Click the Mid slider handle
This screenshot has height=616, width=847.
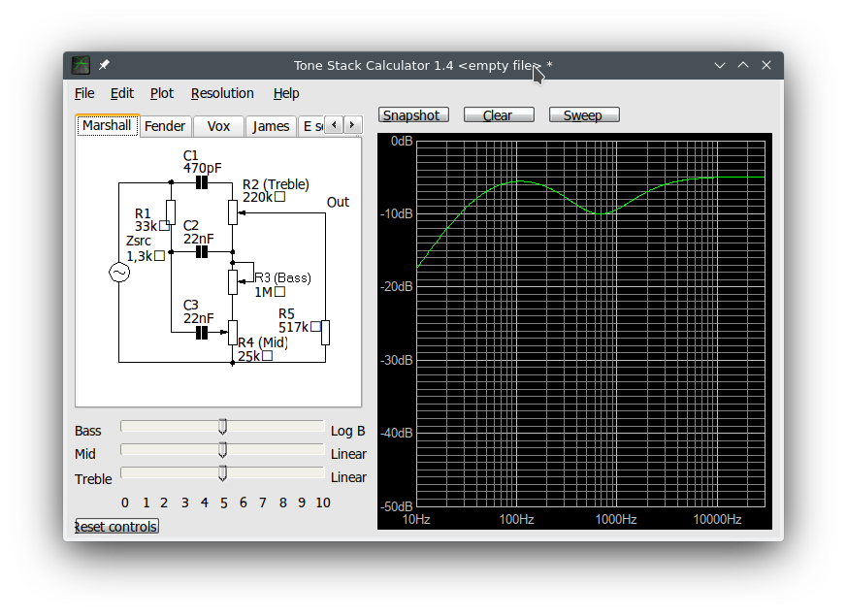(x=222, y=450)
